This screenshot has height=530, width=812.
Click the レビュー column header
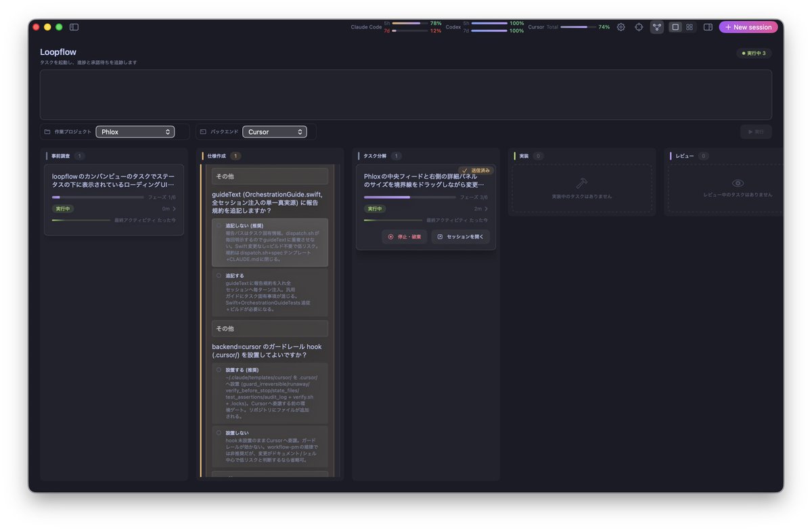pyautogui.click(x=684, y=156)
